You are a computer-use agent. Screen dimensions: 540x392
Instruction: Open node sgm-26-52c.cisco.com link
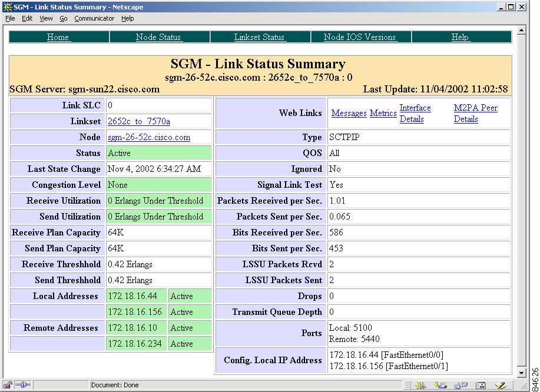point(149,137)
